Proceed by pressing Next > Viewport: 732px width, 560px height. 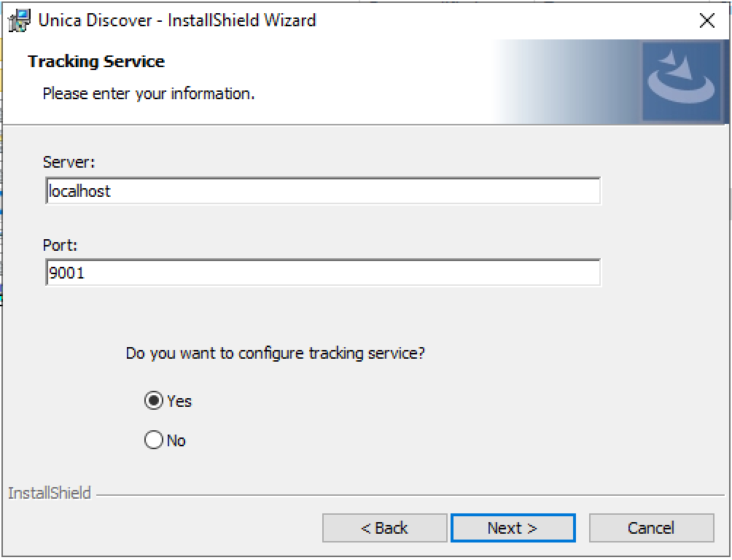513,528
